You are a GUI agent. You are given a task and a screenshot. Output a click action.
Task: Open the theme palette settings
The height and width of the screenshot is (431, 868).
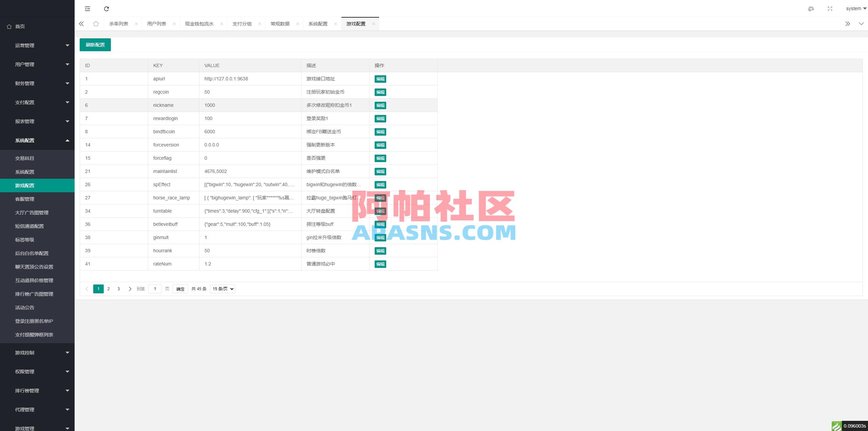(811, 9)
